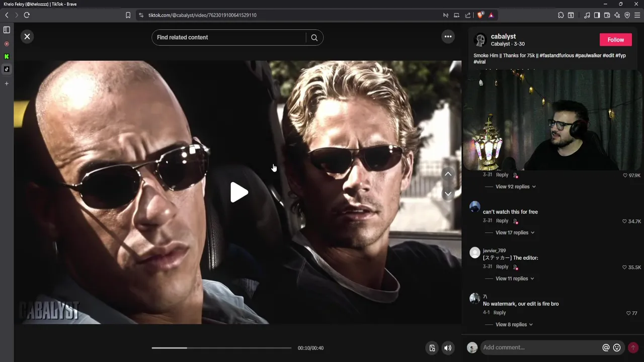
Task: Open the three-dot more options menu
Action: coord(448,36)
